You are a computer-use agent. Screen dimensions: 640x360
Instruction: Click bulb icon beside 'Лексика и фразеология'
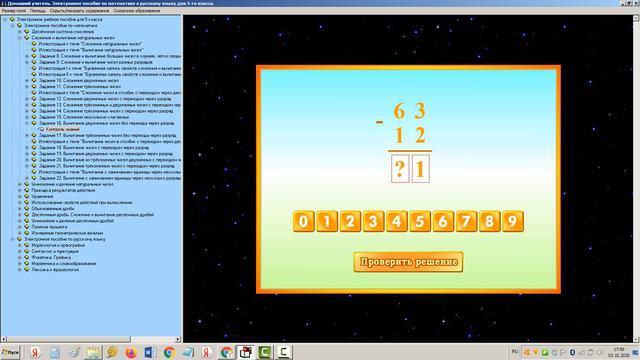[x=27, y=270]
